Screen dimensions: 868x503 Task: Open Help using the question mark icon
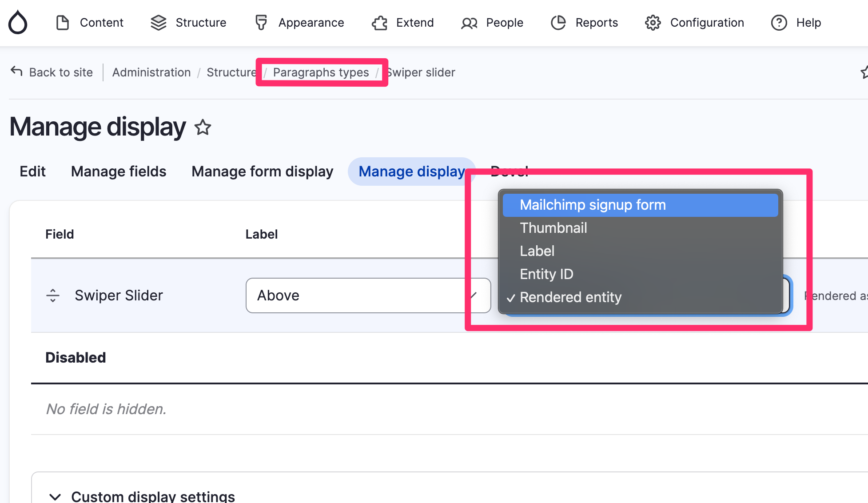pos(778,23)
